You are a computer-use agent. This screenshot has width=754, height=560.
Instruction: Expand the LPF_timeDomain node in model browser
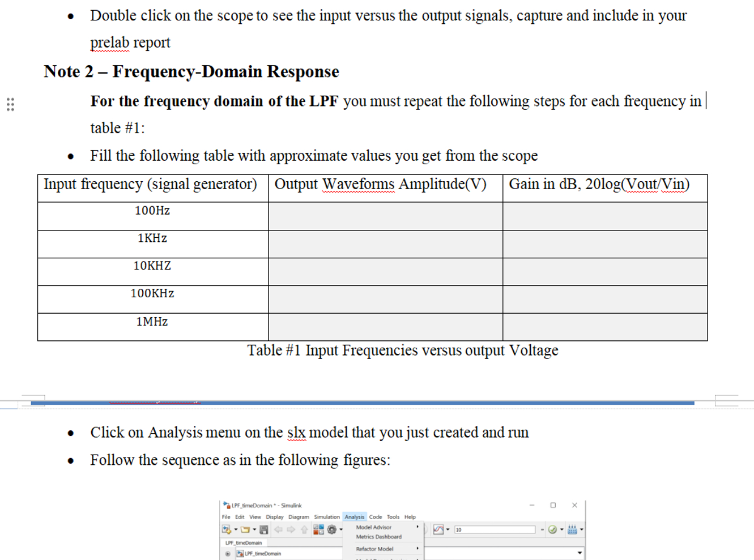[x=228, y=553]
